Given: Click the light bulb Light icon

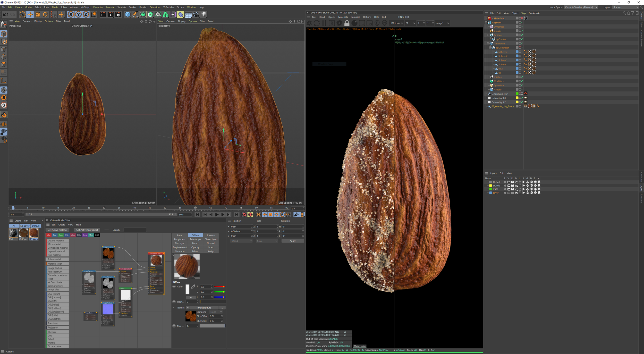Looking at the screenshot, I should [x=204, y=14].
